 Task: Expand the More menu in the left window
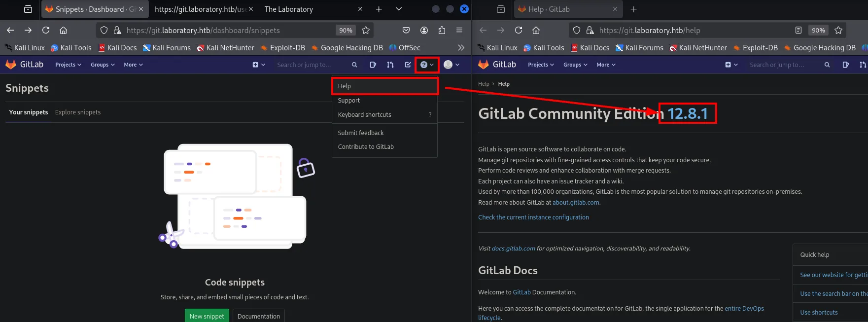(x=133, y=65)
